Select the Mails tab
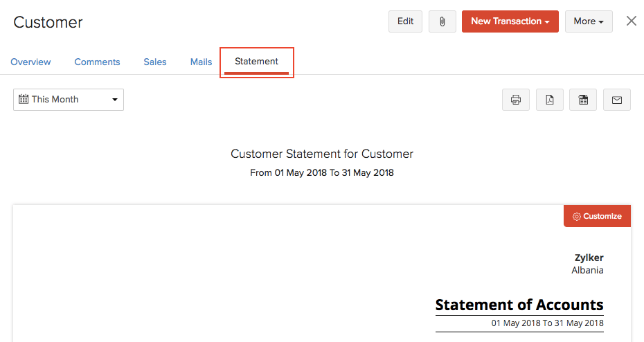The height and width of the screenshot is (342, 644). (x=201, y=62)
